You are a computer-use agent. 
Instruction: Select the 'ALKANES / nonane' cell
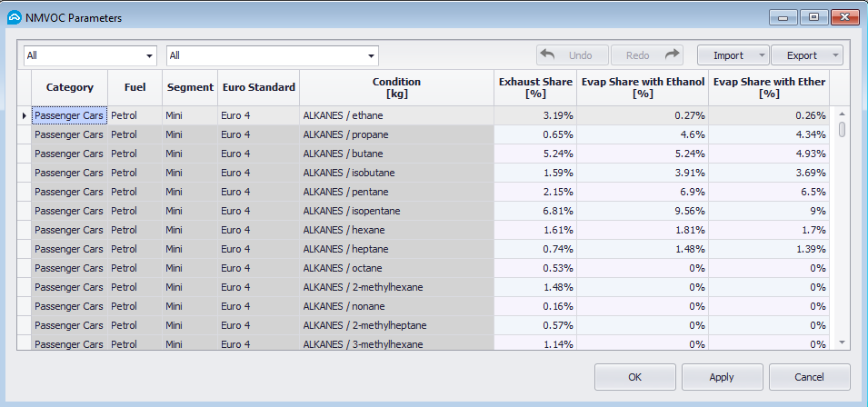tap(396, 306)
